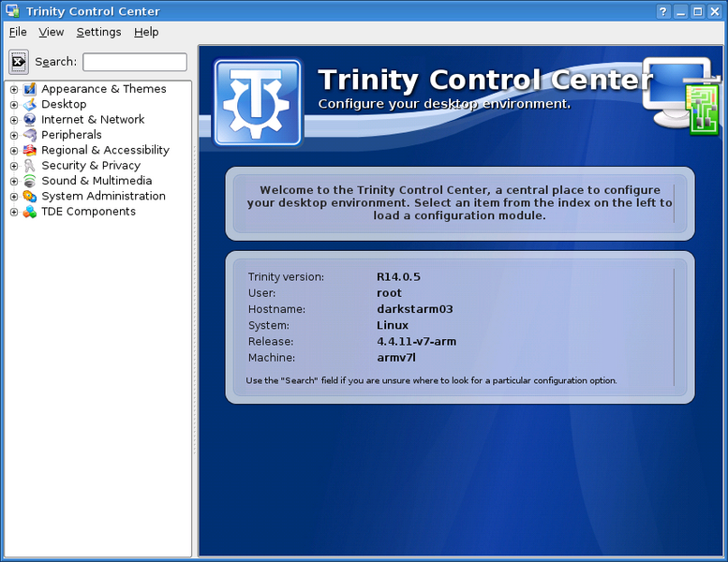Click the machine value armv7l
Image resolution: width=728 pixels, height=562 pixels.
point(396,358)
